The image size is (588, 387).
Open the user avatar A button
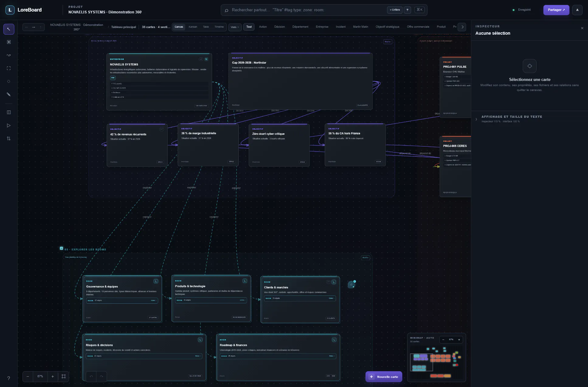pos(577,10)
